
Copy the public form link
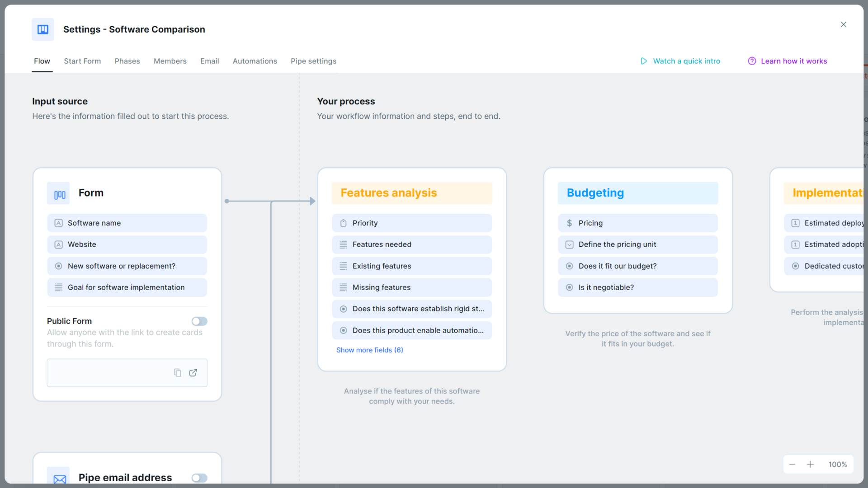[x=178, y=373]
